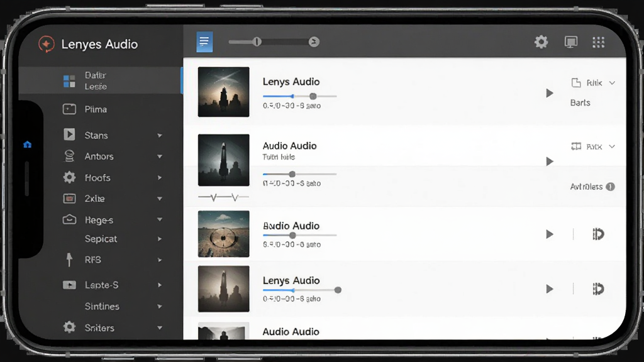Image resolution: width=644 pixels, height=362 pixels.
Task: Expand the Sintines submenu arrow
Action: [160, 306]
